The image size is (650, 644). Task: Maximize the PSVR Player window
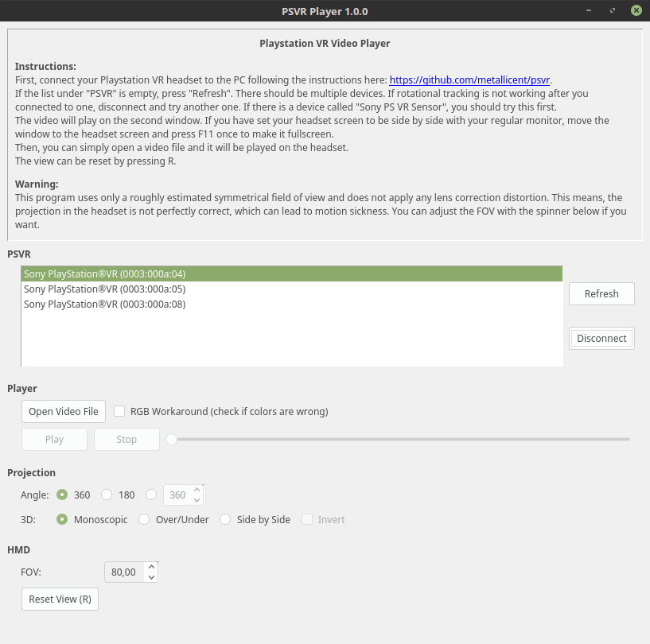[x=613, y=10]
